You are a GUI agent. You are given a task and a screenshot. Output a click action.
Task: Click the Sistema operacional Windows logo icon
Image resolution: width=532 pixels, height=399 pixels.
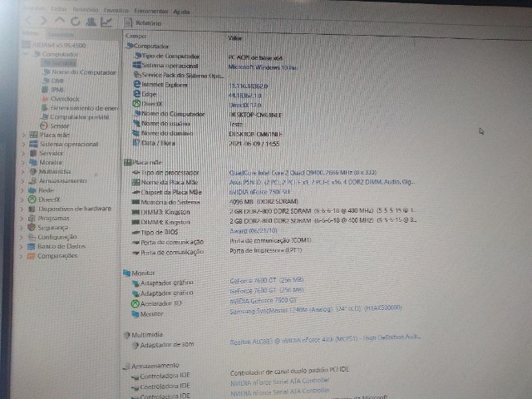[x=137, y=65]
